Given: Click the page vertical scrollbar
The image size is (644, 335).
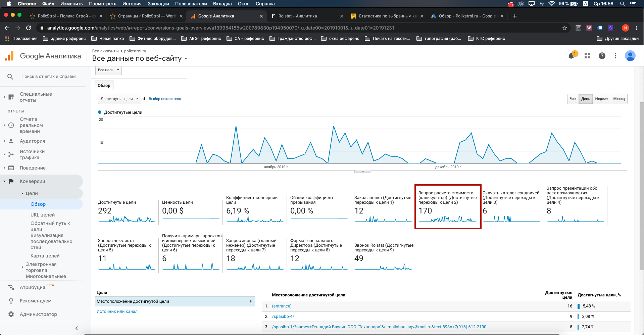Looking at the screenshot, I should (641, 186).
